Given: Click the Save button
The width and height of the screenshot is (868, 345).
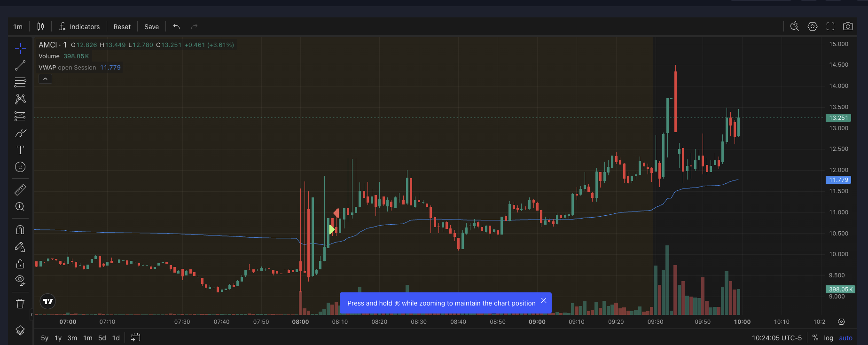Looking at the screenshot, I should [151, 27].
